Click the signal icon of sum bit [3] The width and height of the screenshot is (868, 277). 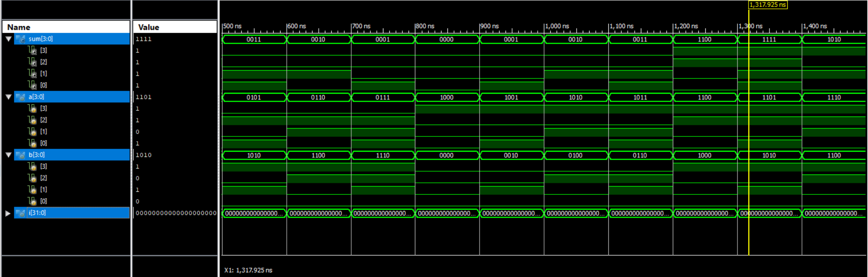point(32,51)
